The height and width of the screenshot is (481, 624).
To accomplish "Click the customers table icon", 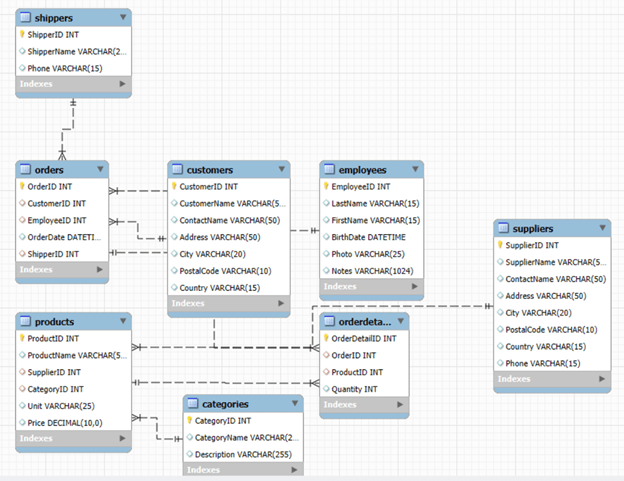I will click(177, 169).
